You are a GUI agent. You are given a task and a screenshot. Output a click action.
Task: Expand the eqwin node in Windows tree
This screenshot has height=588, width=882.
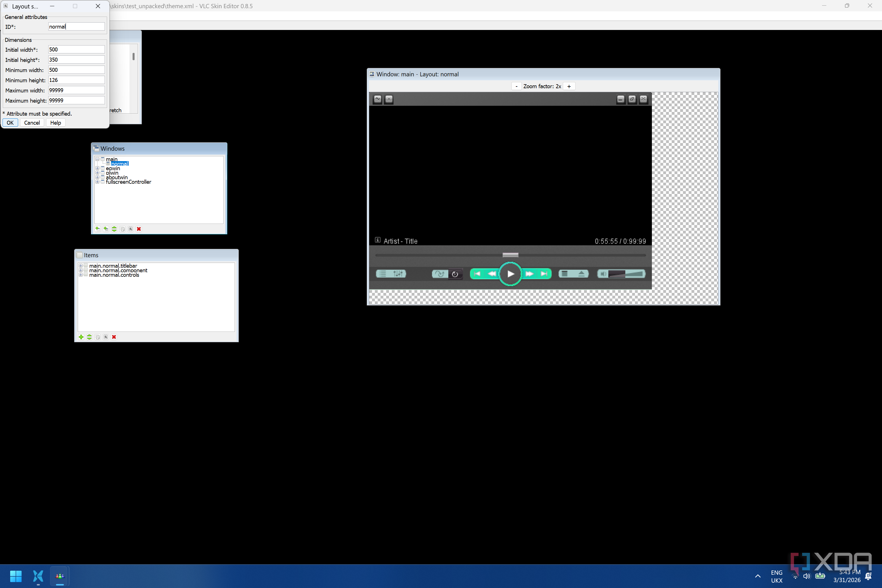click(98, 168)
